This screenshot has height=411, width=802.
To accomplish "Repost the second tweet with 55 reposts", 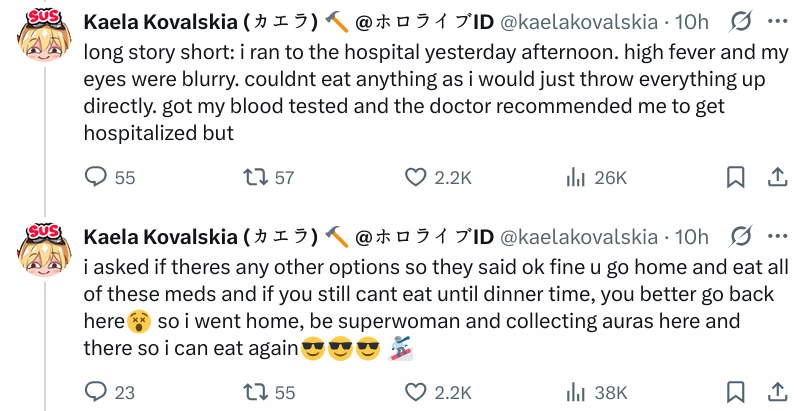I will pos(257,392).
